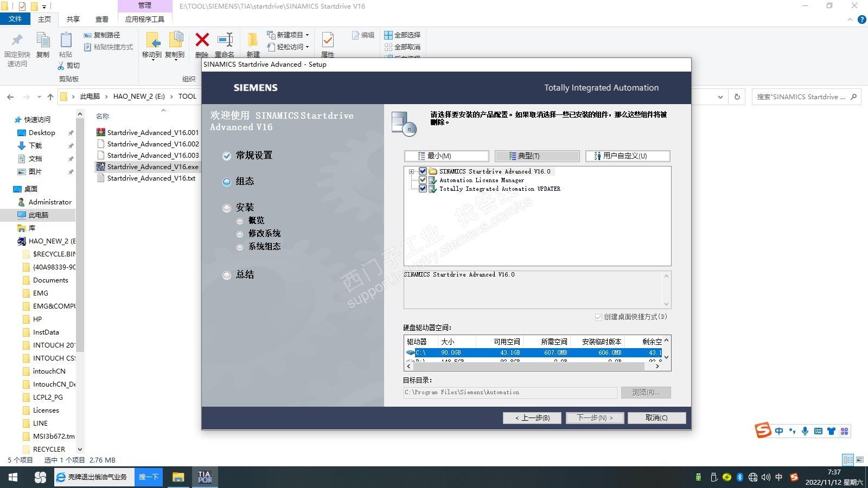The height and width of the screenshot is (488, 868).
Task: Click the target directory path field
Action: (x=510, y=393)
